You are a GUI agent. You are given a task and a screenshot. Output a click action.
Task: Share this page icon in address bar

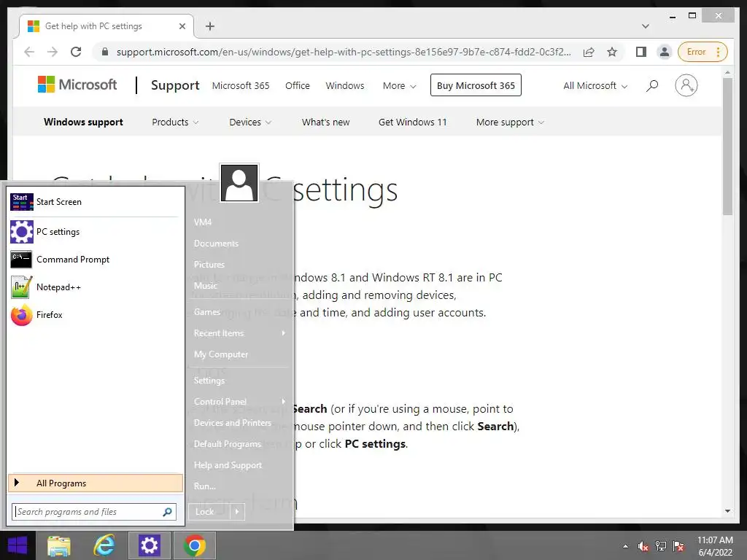click(589, 52)
